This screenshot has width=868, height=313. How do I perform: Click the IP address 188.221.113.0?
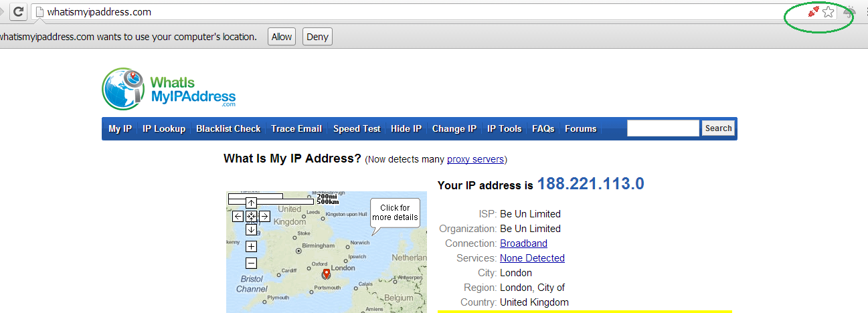click(590, 184)
